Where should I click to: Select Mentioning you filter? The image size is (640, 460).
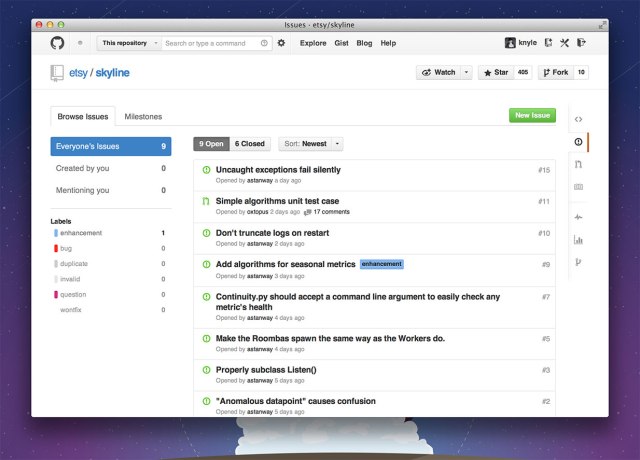[x=111, y=190]
